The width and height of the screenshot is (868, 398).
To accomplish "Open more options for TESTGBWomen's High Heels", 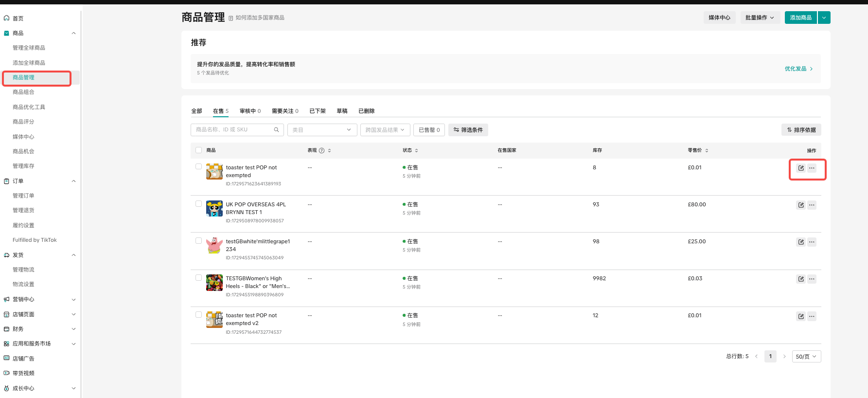I will [812, 279].
